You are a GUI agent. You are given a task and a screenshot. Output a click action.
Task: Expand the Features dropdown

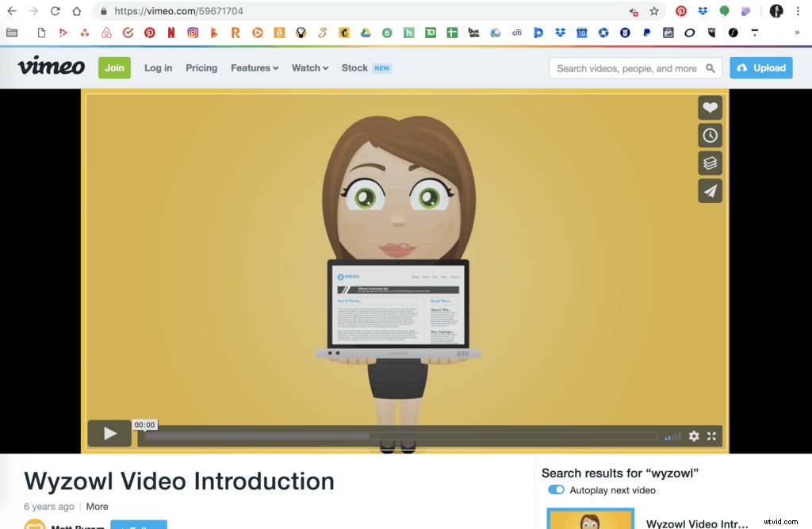(x=254, y=68)
